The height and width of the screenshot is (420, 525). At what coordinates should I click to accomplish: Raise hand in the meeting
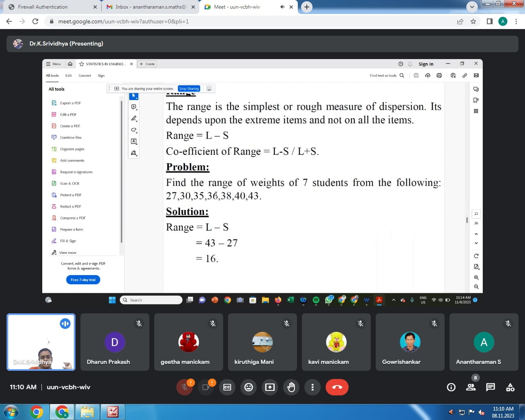(291, 387)
